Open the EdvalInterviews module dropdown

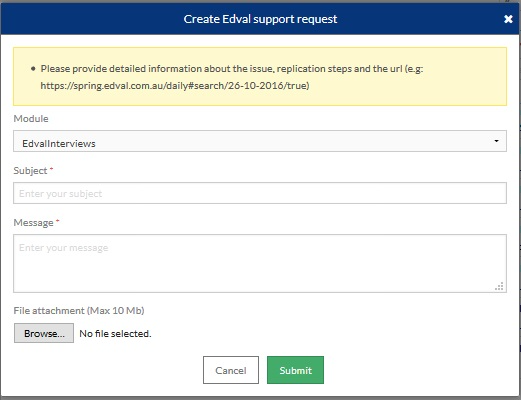tap(260, 141)
